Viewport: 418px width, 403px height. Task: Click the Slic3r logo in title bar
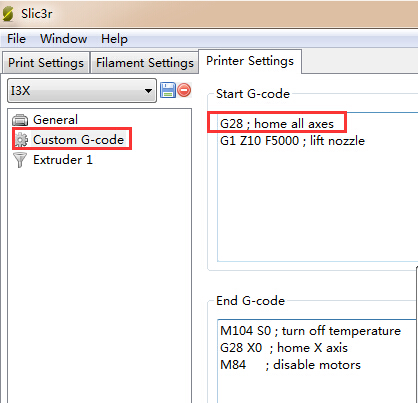tap(8, 14)
